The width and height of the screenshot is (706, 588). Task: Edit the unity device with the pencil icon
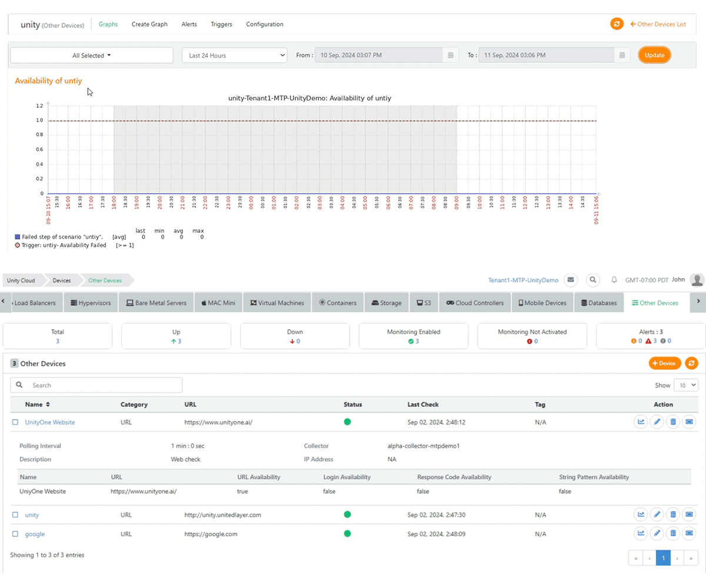657,514
